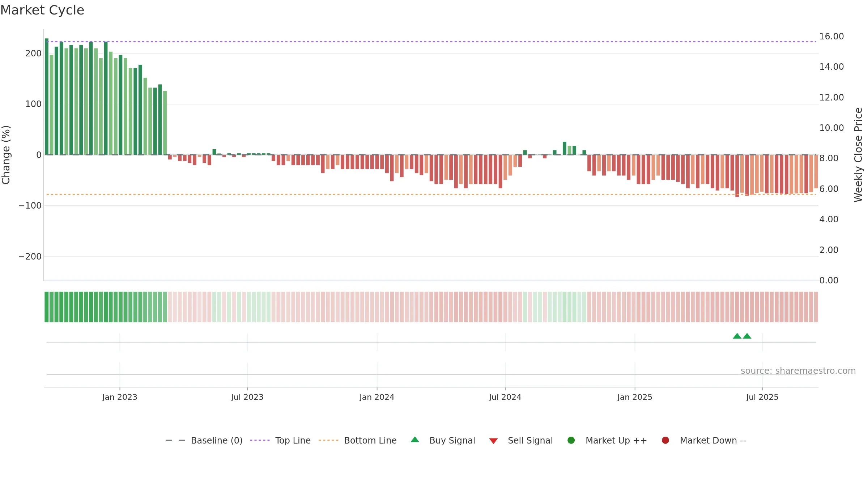Click the Jul 2025 axis label
Screen dimensions: 868x488
click(762, 397)
